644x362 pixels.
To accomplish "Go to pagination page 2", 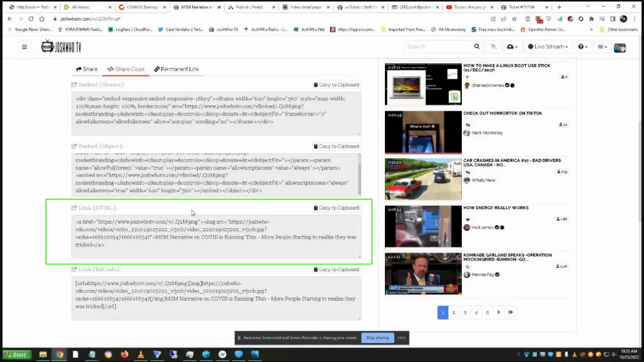I will [454, 313].
